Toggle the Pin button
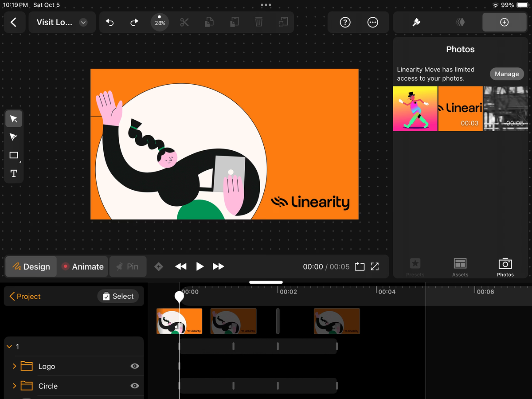532x399 pixels. [128, 266]
